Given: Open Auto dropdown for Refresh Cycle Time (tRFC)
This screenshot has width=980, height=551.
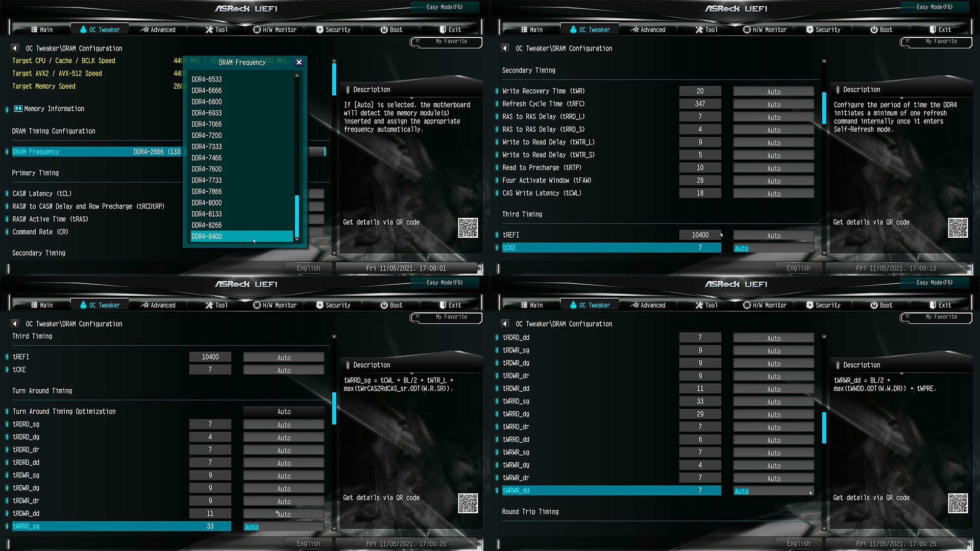Looking at the screenshot, I should [773, 105].
